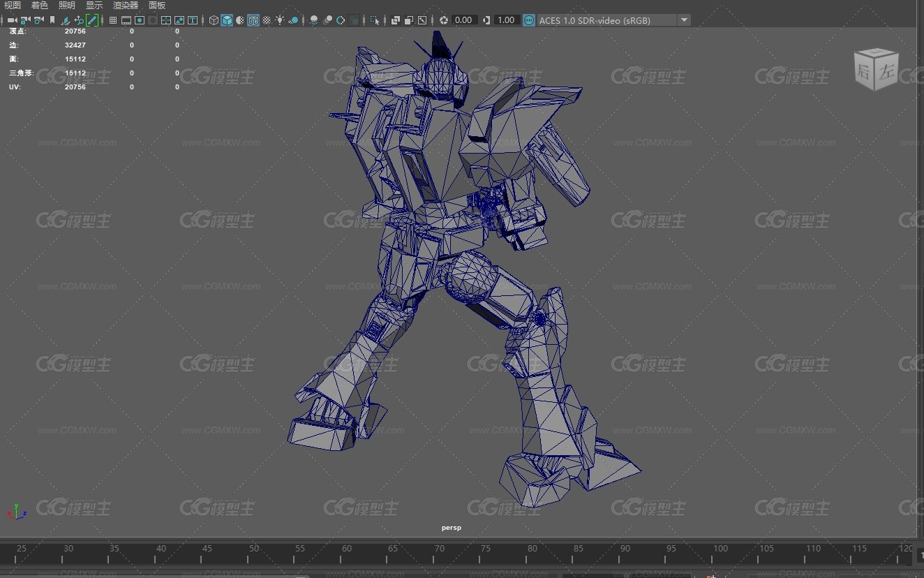Image resolution: width=924 pixels, height=578 pixels.
Task: Click the UV count value 20756
Action: tap(75, 87)
